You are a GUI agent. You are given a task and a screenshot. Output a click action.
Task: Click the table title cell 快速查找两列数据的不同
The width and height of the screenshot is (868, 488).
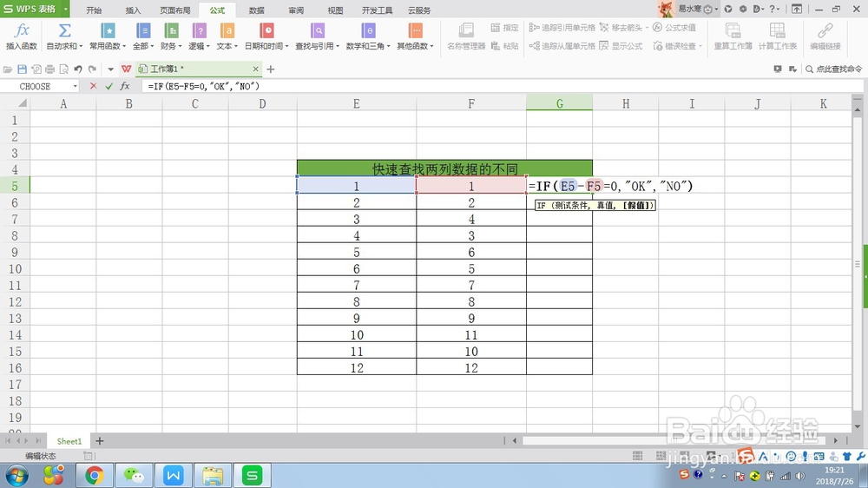(444, 168)
